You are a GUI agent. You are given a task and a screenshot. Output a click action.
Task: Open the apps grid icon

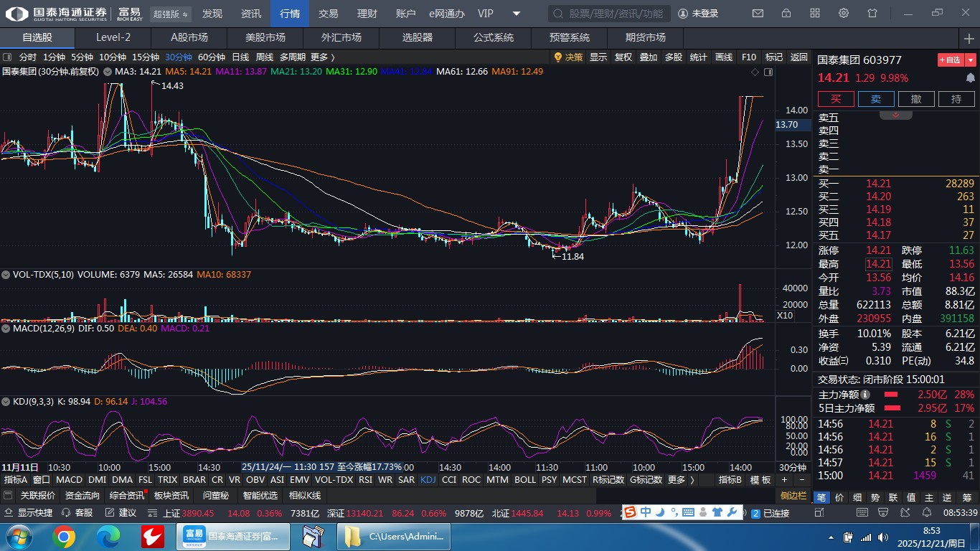click(x=815, y=14)
